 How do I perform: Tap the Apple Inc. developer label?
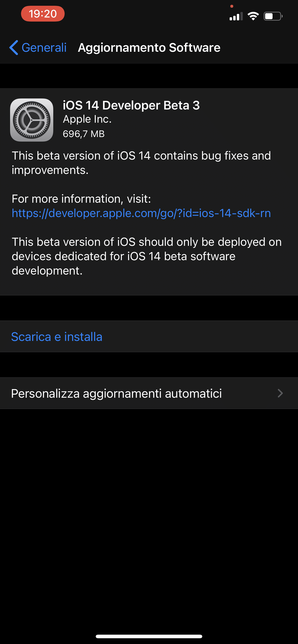87,119
